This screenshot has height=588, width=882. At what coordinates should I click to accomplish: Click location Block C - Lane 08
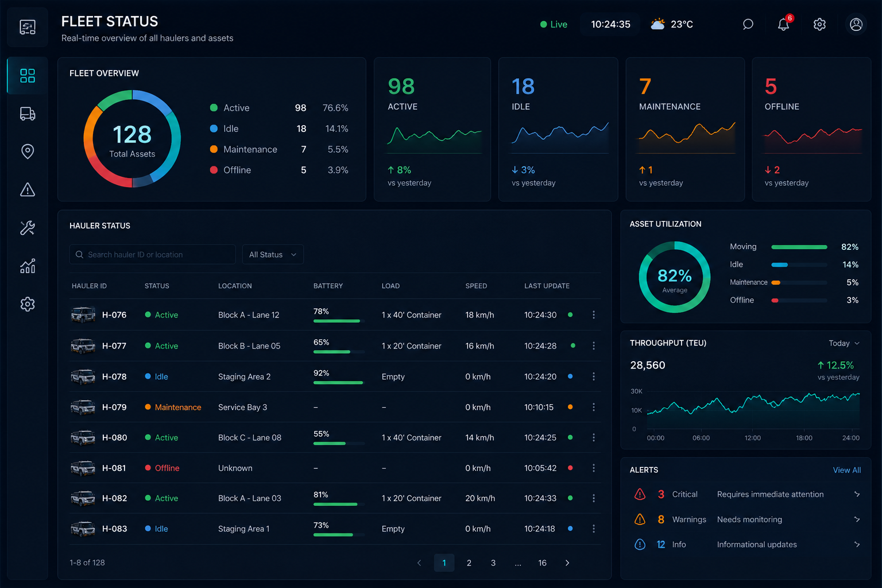tap(250, 438)
